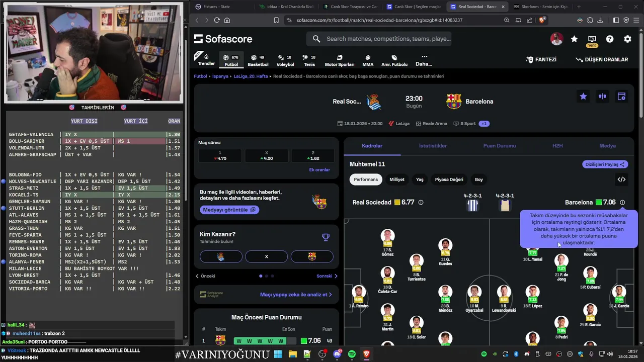This screenshot has width=644, height=362.
Task: Click the Sofascore logo
Action: [x=223, y=39]
